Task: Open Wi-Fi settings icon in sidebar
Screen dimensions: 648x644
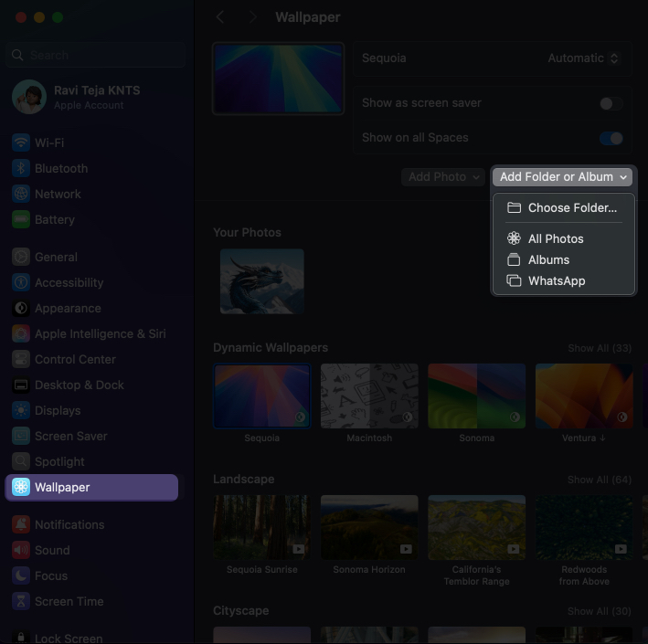Action: click(x=21, y=143)
